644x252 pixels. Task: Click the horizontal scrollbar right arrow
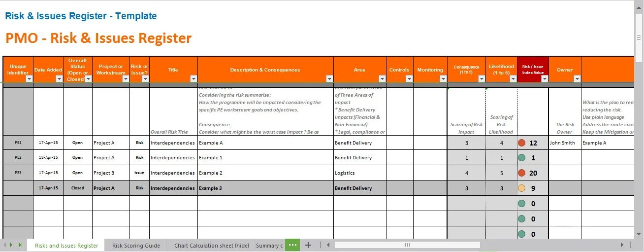pos(622,245)
